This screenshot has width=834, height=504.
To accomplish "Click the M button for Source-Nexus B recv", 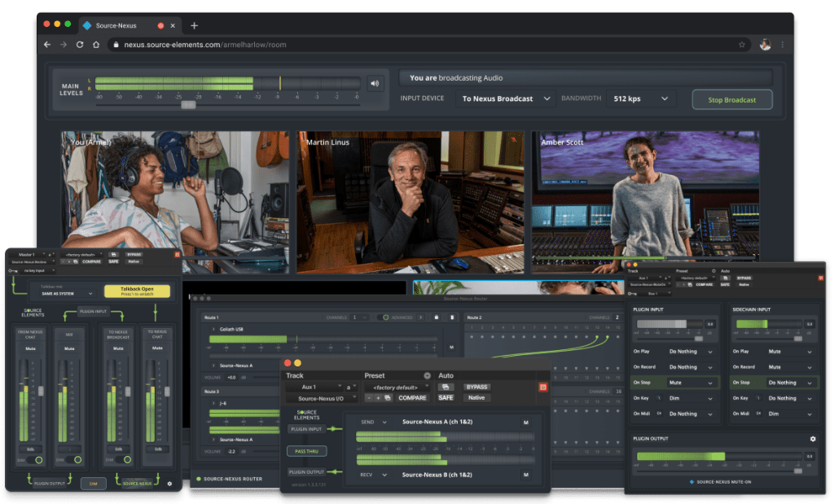I will (x=525, y=475).
